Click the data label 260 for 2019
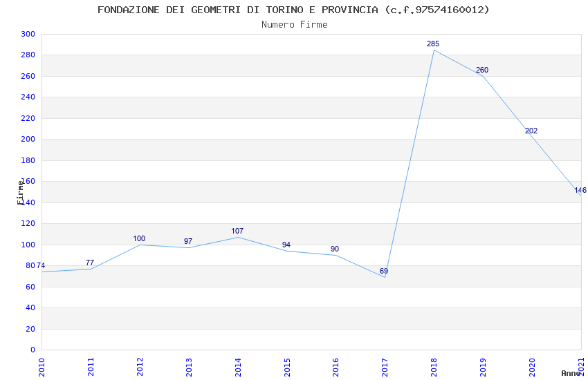Screen dimensions: 588x380 (482, 70)
